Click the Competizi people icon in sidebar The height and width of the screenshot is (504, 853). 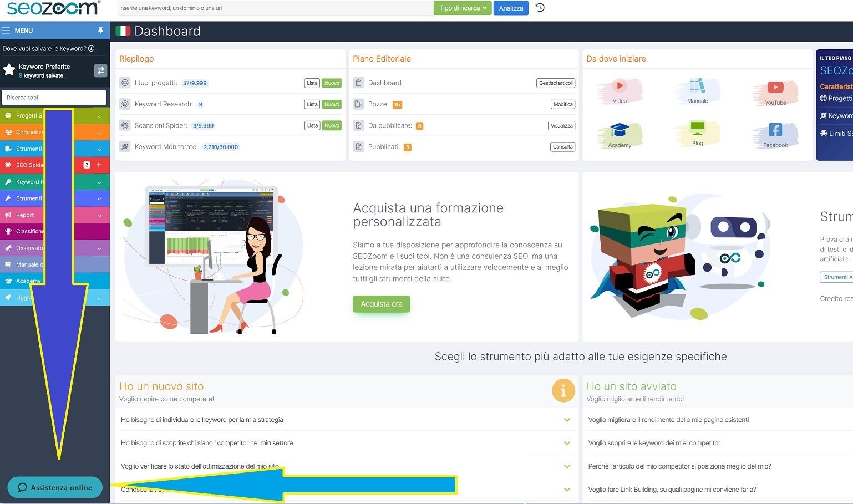click(8, 132)
